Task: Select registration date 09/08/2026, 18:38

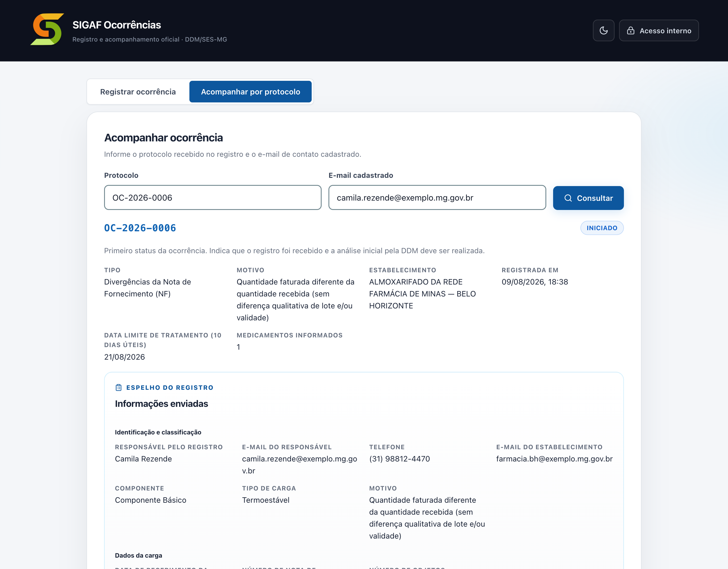Action: click(x=535, y=282)
